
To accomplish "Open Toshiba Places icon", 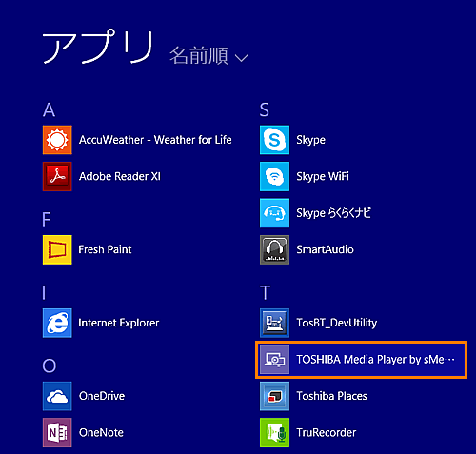I will (x=274, y=396).
